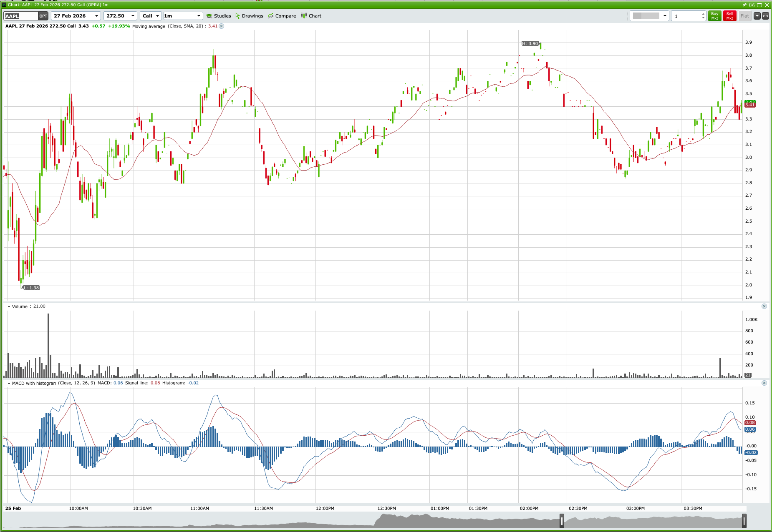The height and width of the screenshot is (532, 772).
Task: Click the pin icon on the chart window
Action: click(744, 5)
